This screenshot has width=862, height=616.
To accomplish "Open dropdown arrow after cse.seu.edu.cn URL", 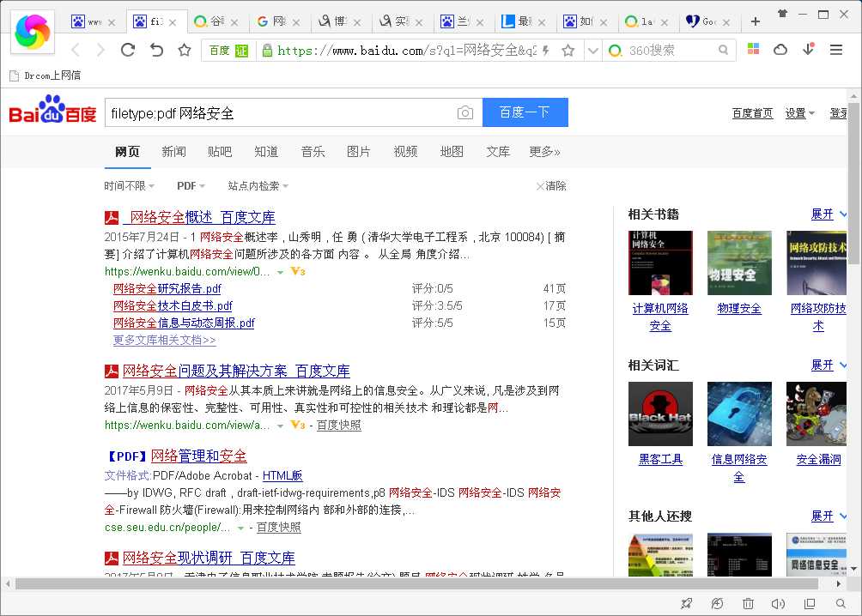I will tap(240, 528).
